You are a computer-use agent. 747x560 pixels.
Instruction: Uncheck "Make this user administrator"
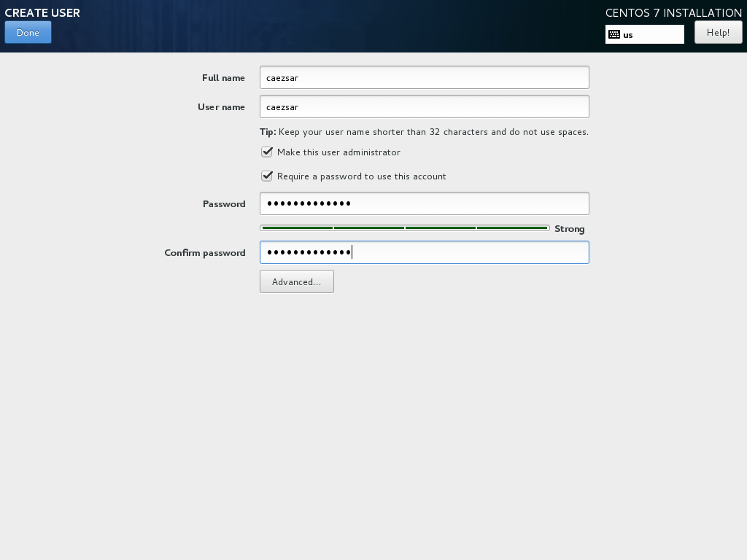267,152
